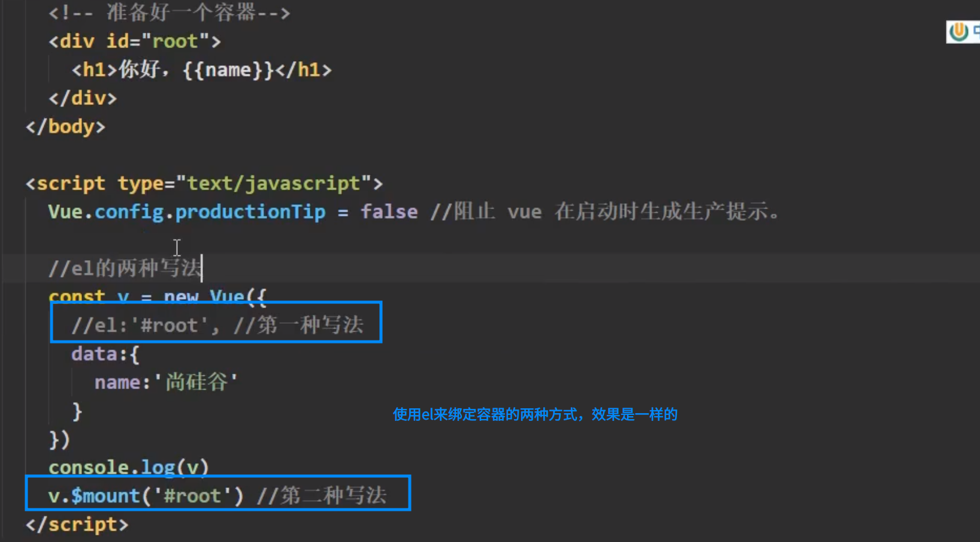The image size is (980, 542).
Task: Click the '<div id="root">' line
Action: [135, 41]
